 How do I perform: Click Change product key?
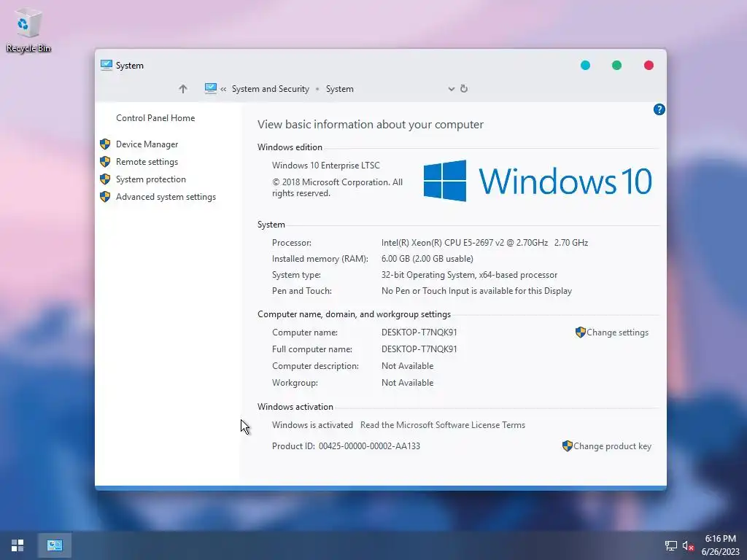[x=612, y=446]
